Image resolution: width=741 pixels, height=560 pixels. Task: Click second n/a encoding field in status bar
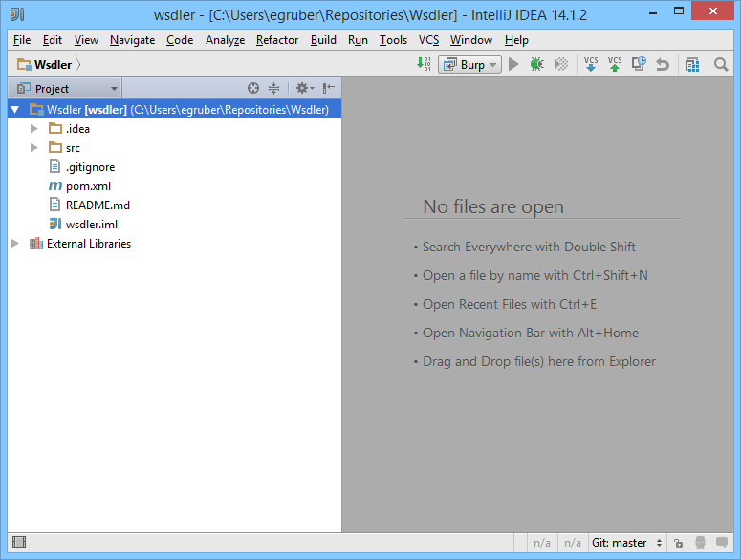pos(573,543)
